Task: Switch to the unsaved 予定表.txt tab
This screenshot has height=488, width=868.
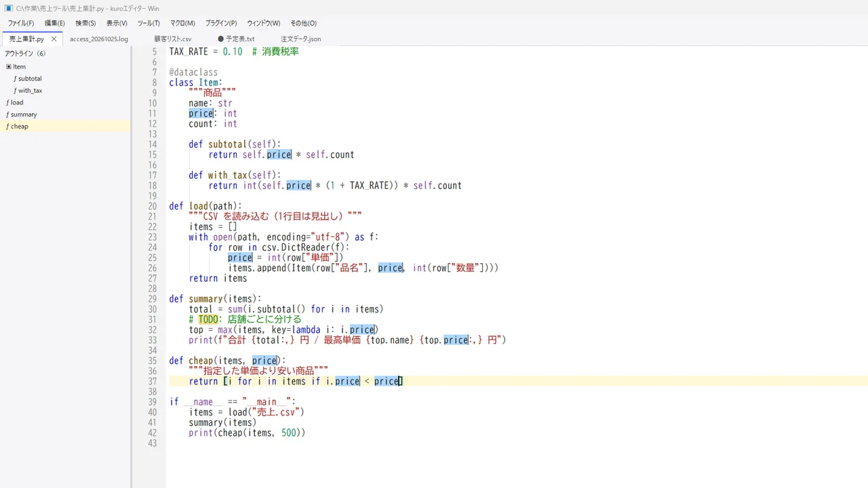Action: coord(236,39)
